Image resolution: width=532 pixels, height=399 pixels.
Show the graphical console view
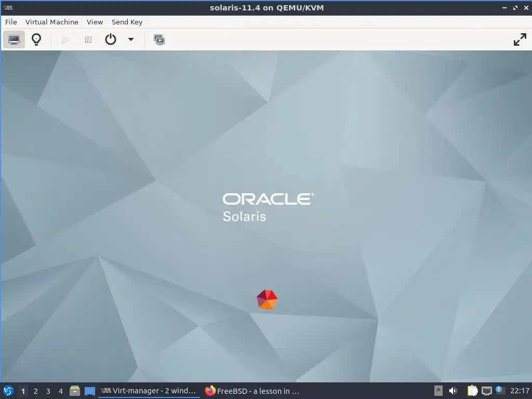14,39
